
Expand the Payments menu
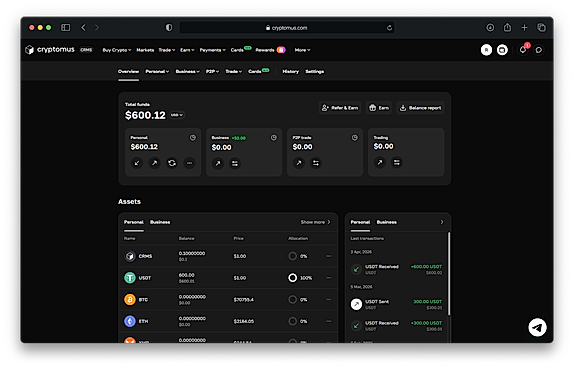tap(213, 50)
